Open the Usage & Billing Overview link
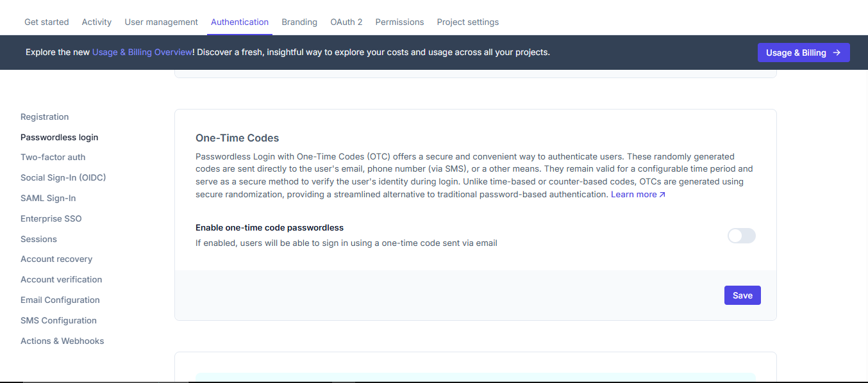The image size is (868, 383). [x=142, y=52]
